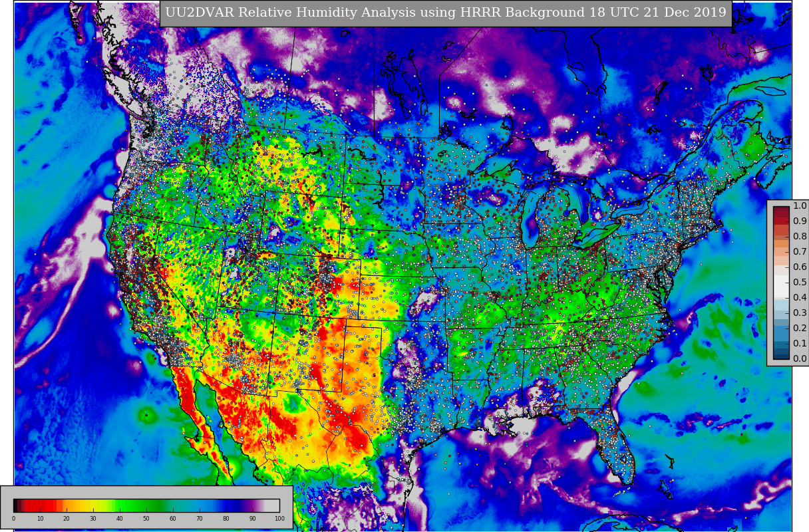Click the '40' tick label on humidity colorbar
The image size is (809, 532).
pyautogui.click(x=120, y=519)
